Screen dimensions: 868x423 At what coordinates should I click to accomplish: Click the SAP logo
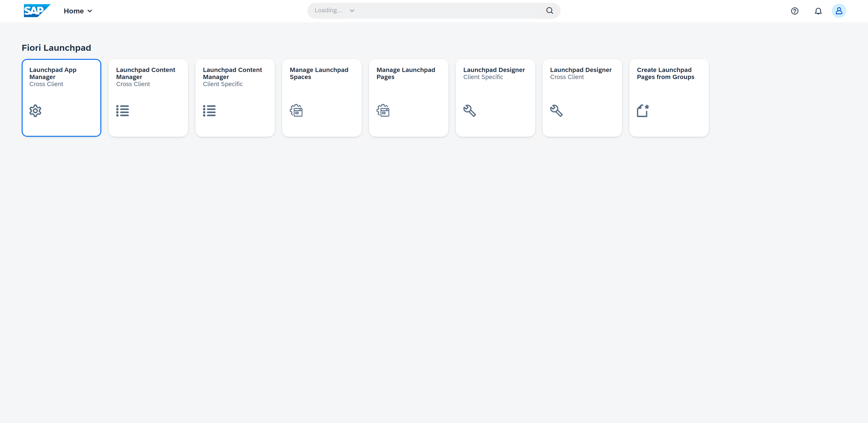(x=37, y=11)
